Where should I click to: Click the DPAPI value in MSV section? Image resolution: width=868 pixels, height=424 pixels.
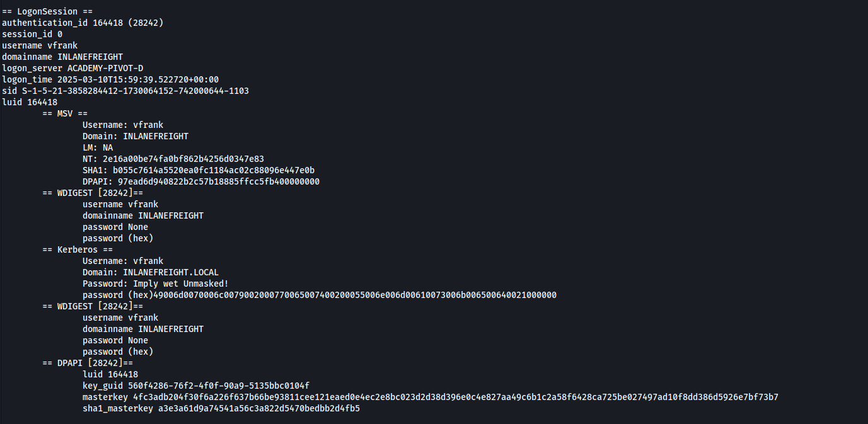pyautogui.click(x=219, y=181)
